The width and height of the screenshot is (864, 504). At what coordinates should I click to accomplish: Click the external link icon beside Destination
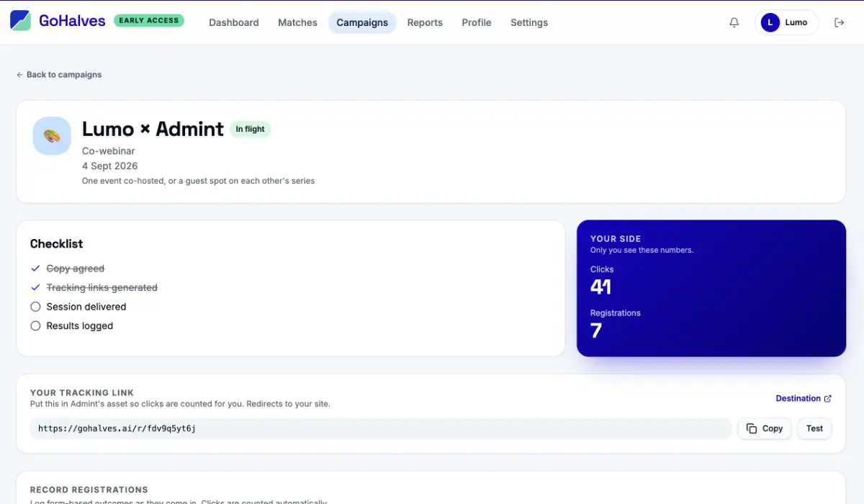[x=827, y=399]
